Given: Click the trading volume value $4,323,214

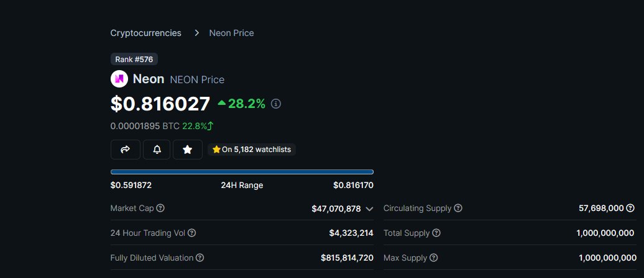Looking at the screenshot, I should click(351, 233).
